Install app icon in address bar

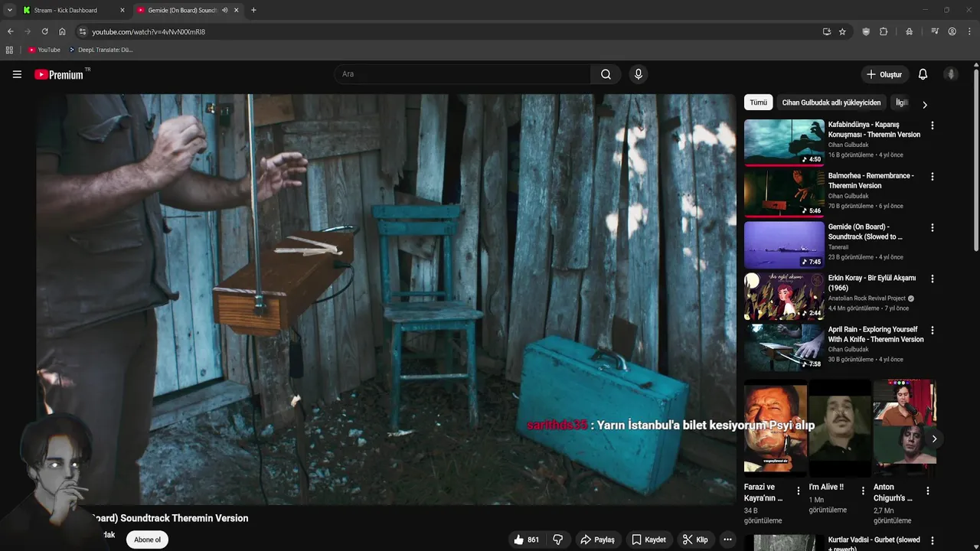coord(827,31)
